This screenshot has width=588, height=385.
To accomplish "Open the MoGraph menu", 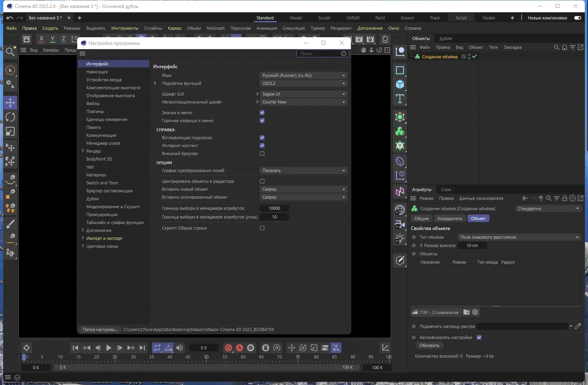I will (x=216, y=28).
